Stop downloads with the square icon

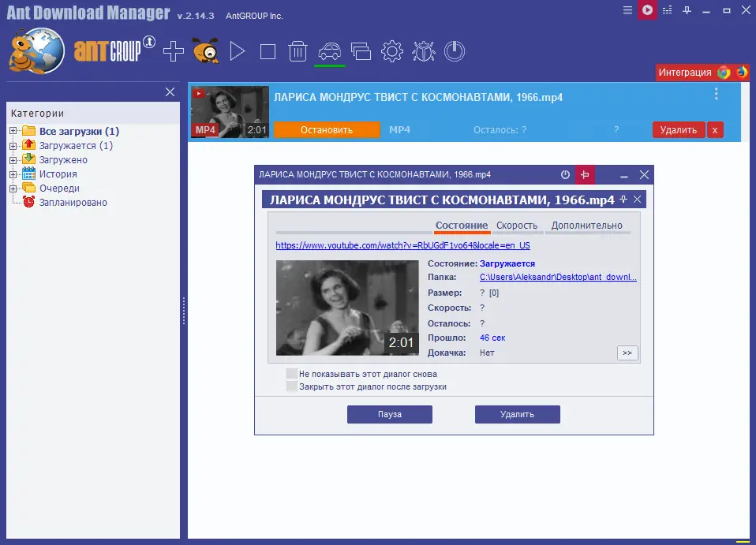(268, 51)
